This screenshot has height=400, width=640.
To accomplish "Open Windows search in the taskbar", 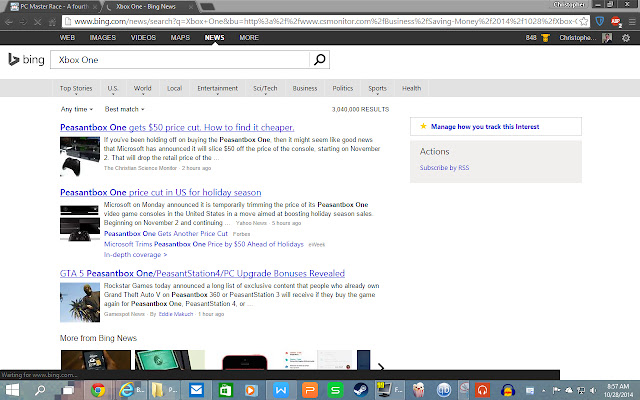I will [x=40, y=390].
